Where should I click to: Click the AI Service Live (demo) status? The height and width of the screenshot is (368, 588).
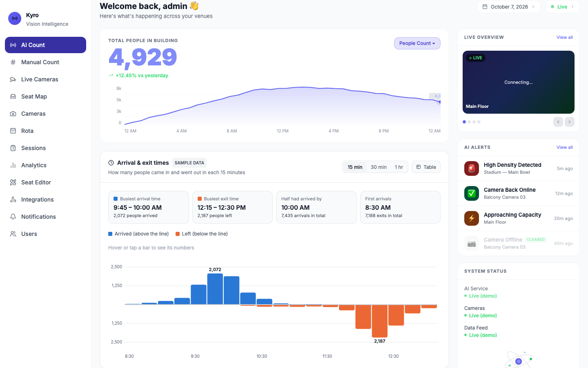point(481,296)
